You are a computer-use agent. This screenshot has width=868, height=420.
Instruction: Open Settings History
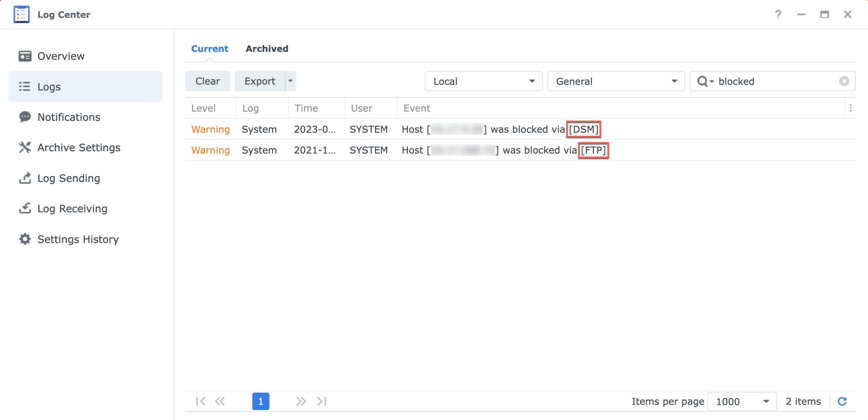click(x=78, y=239)
